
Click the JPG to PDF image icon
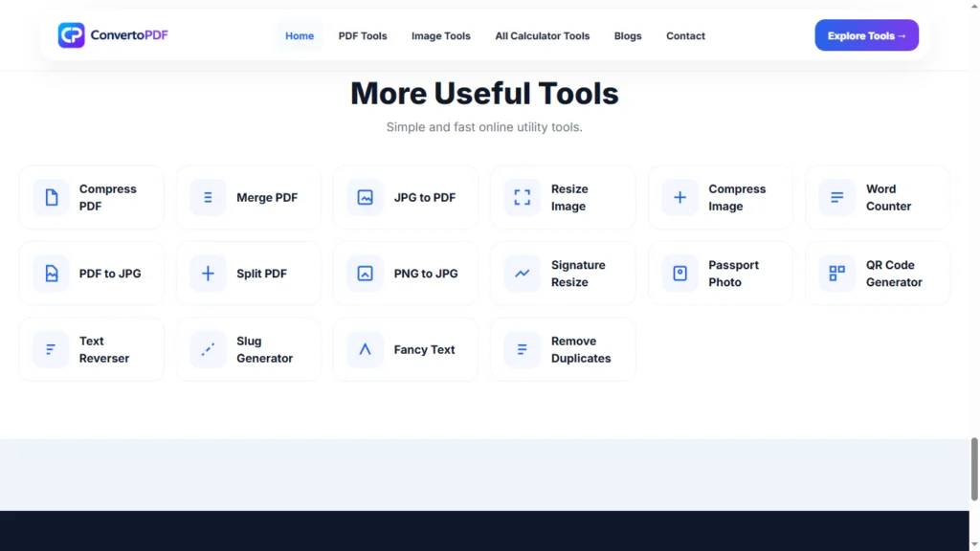(x=365, y=197)
